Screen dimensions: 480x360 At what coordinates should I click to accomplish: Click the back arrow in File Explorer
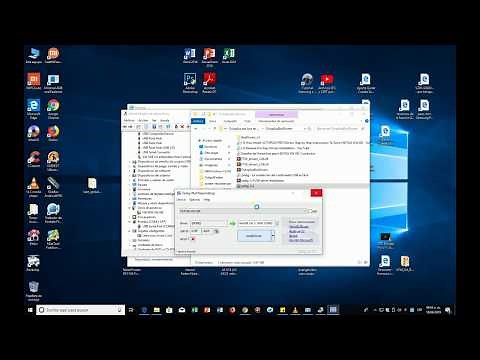point(196,128)
